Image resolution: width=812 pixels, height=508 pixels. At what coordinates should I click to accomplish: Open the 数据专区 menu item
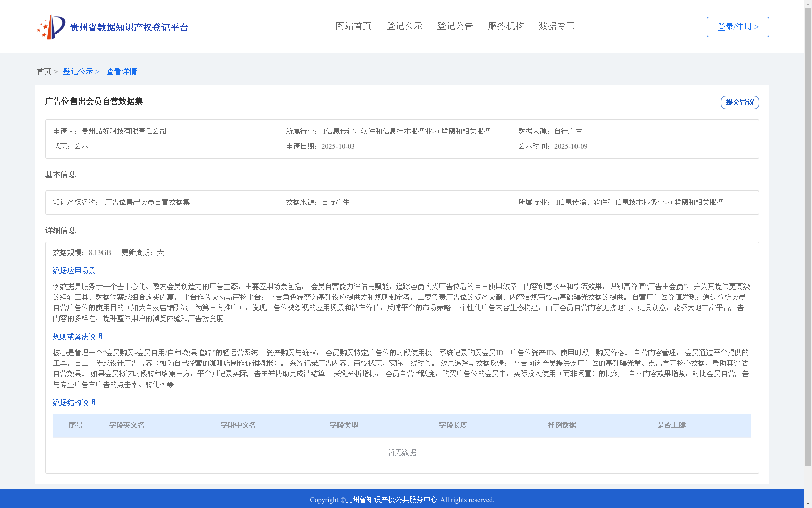coord(557,26)
